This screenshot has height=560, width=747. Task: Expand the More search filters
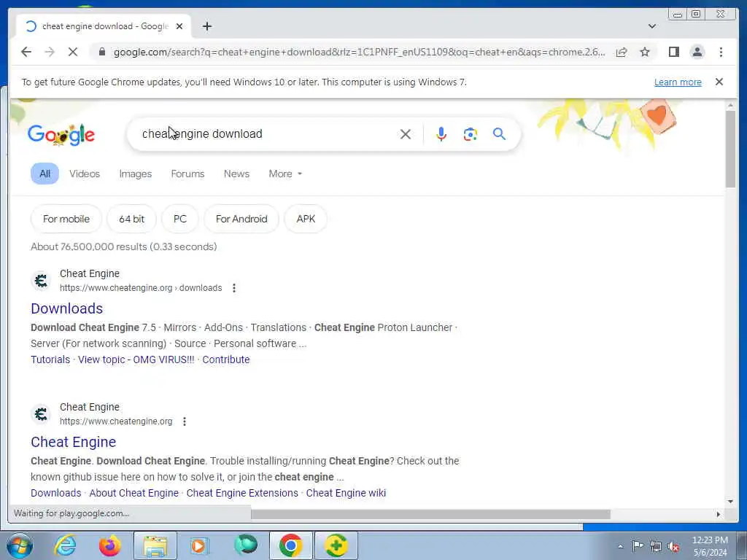coord(285,174)
